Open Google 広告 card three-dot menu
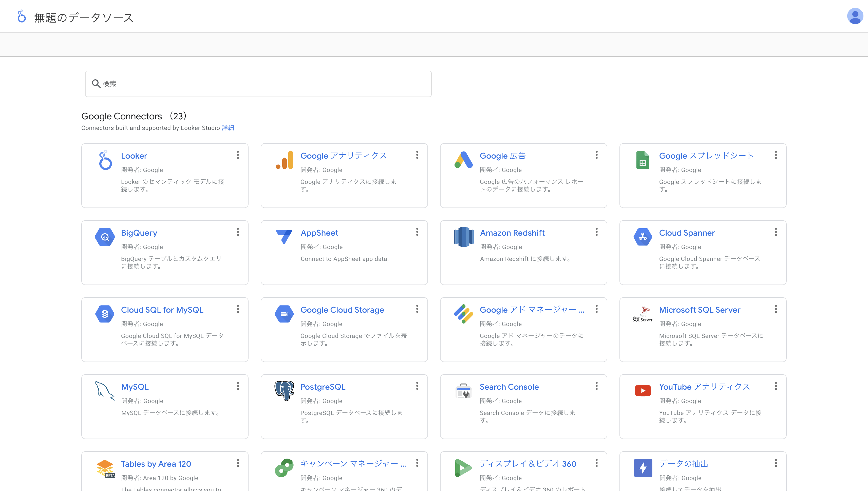 point(597,155)
